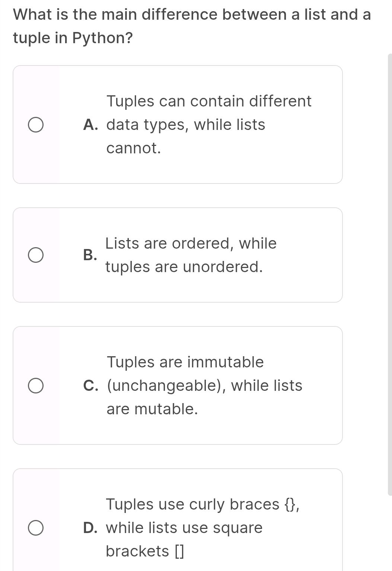Click the word 'cannot.' in option A
This screenshot has width=392, height=571.
(134, 149)
